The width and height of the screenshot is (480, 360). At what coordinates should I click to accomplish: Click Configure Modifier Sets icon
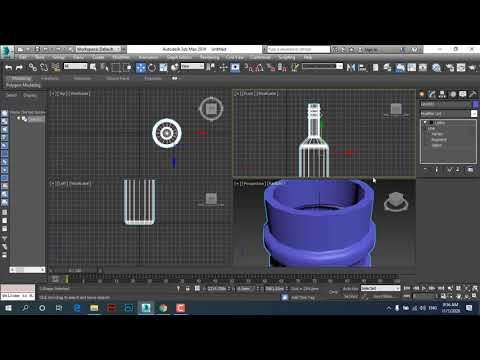coord(470,170)
